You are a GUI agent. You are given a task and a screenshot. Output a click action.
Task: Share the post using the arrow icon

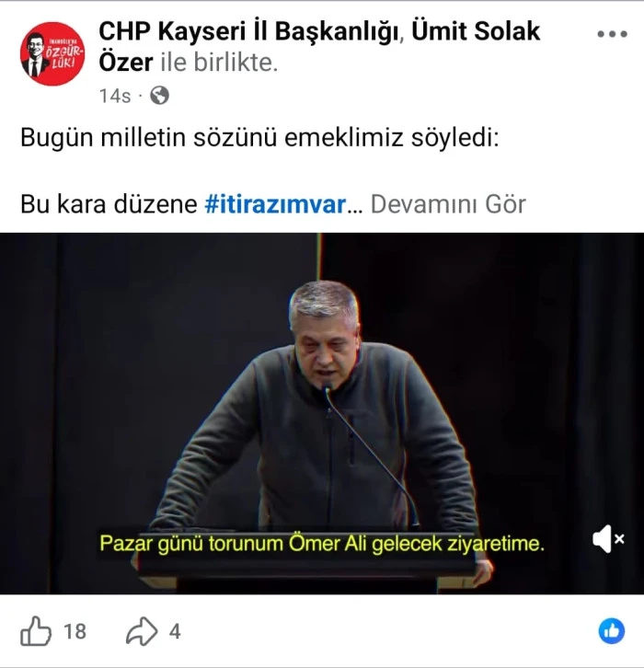(142, 631)
